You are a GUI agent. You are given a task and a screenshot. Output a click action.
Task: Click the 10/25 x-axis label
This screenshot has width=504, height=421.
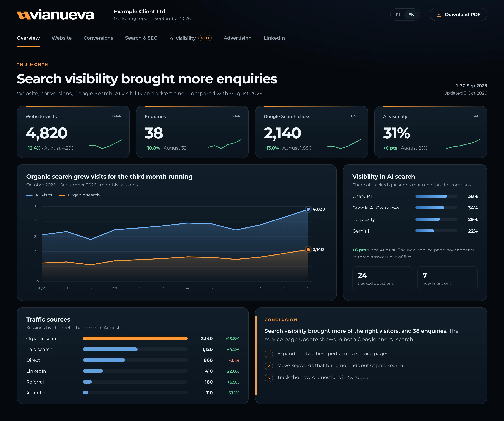click(42, 288)
